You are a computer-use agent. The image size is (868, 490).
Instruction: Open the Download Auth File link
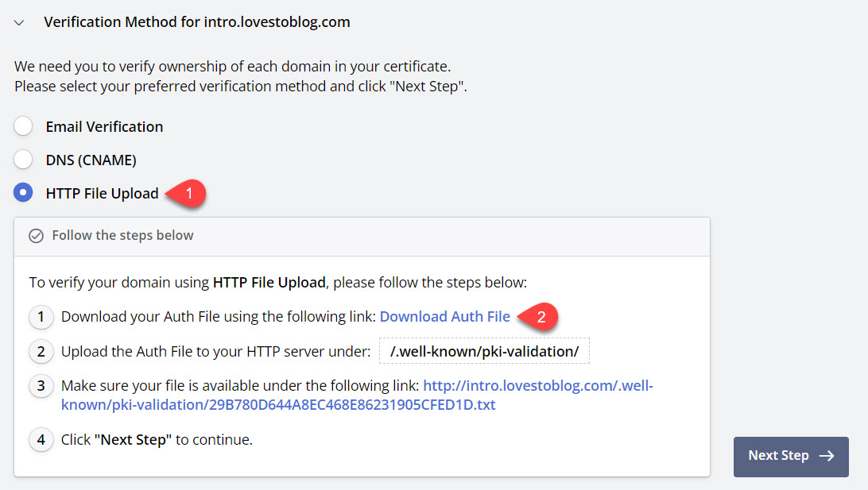(444, 316)
